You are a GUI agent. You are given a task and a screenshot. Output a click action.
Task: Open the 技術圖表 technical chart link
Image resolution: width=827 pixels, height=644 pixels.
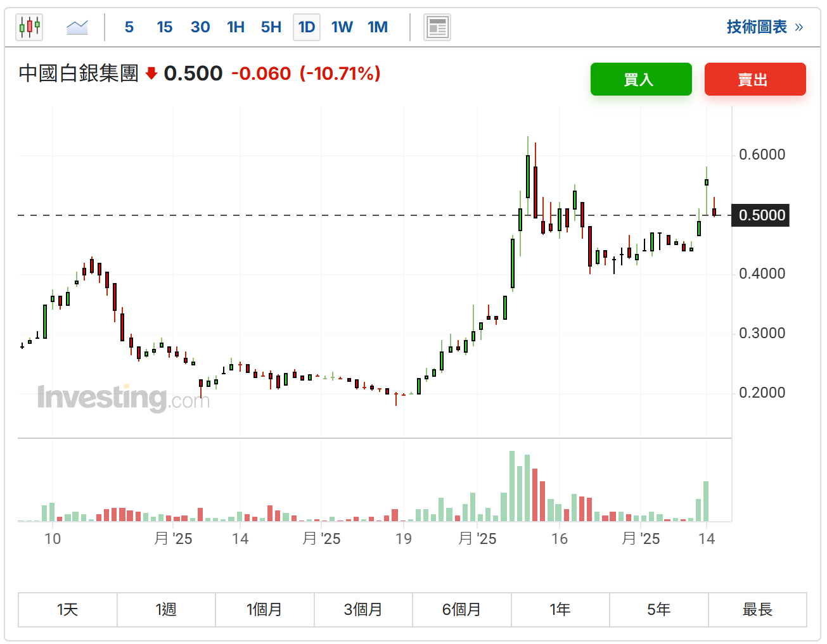click(765, 27)
